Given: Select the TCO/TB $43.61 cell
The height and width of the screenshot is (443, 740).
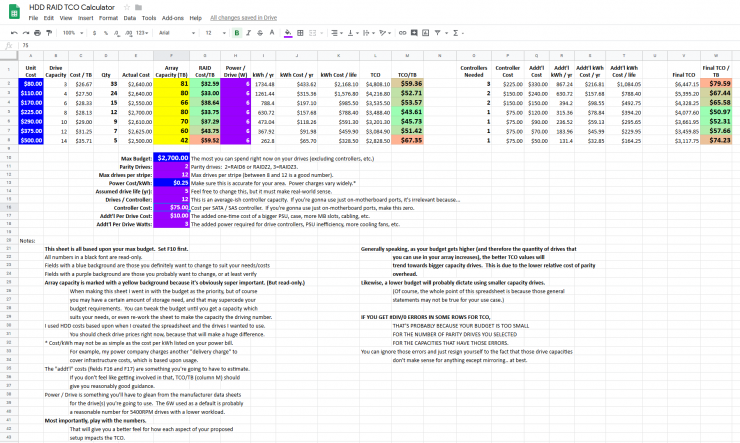Looking at the screenshot, I should [x=407, y=112].
